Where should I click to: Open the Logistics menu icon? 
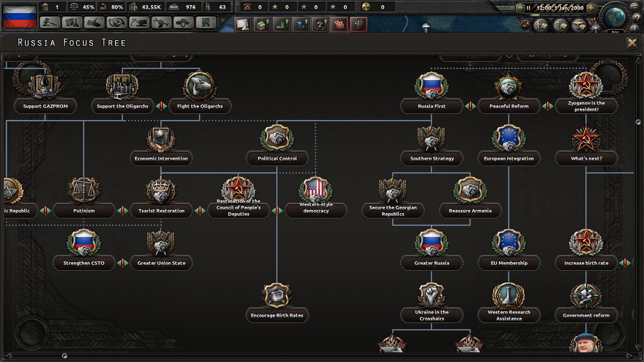point(206,23)
